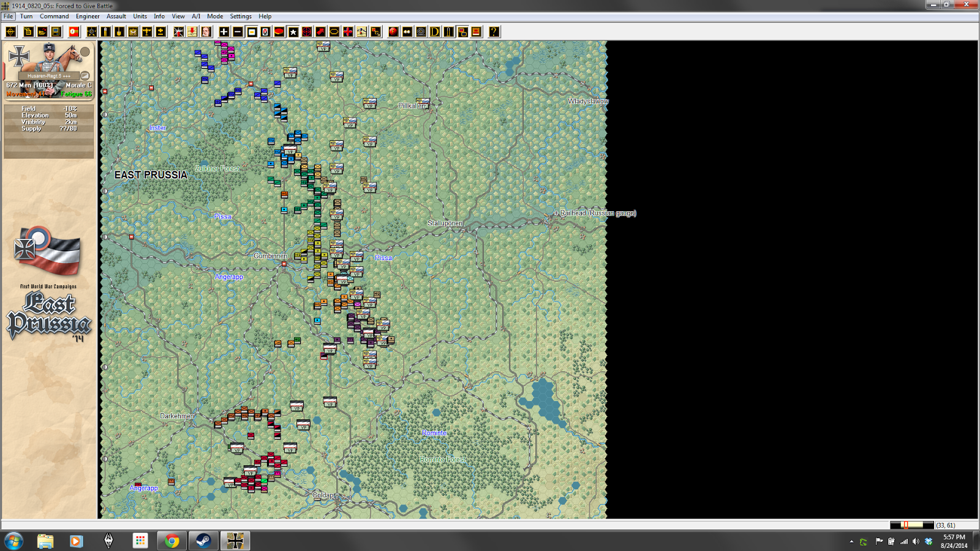Click the red-marked card toolbar icon
Viewport: 980px width, 551px height.
coord(265,32)
